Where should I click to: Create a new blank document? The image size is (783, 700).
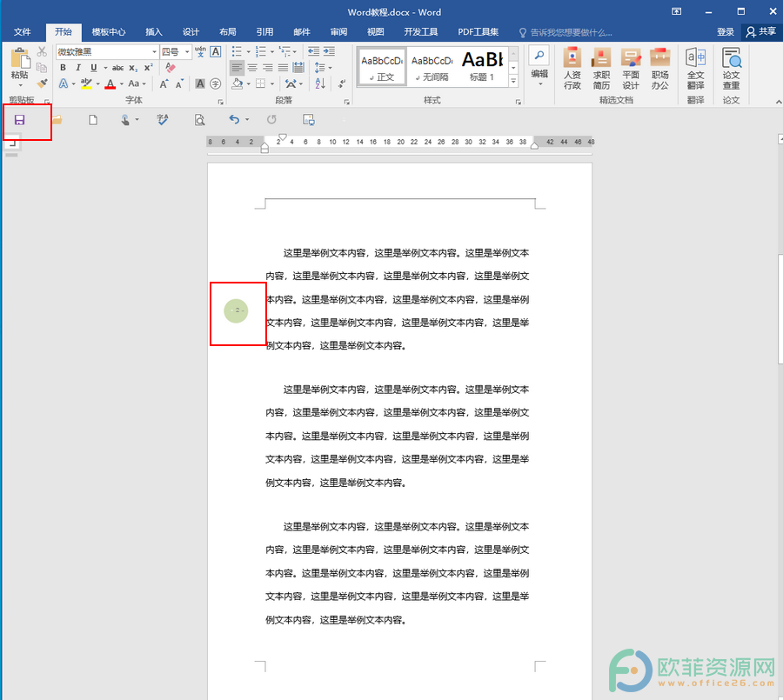93,120
